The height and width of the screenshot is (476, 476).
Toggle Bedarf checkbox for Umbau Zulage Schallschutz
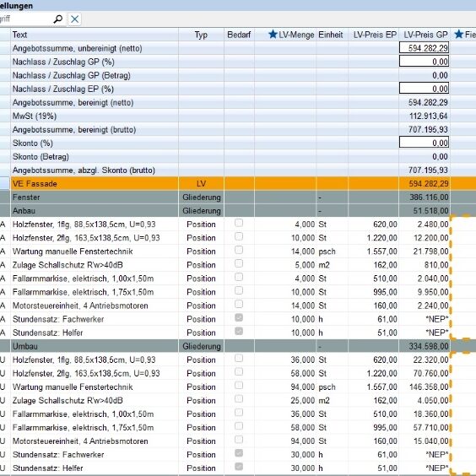click(x=239, y=399)
